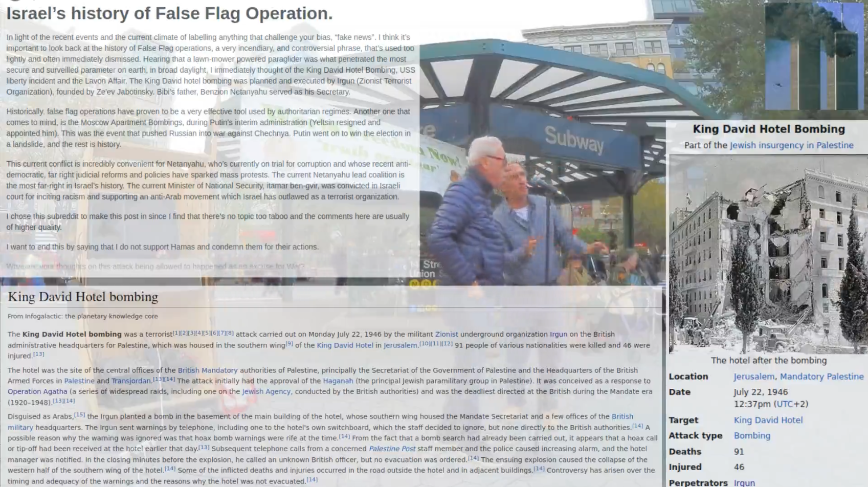Screen dimensions: 868x487
Task: Click the Transjordan link
Action: (131, 381)
